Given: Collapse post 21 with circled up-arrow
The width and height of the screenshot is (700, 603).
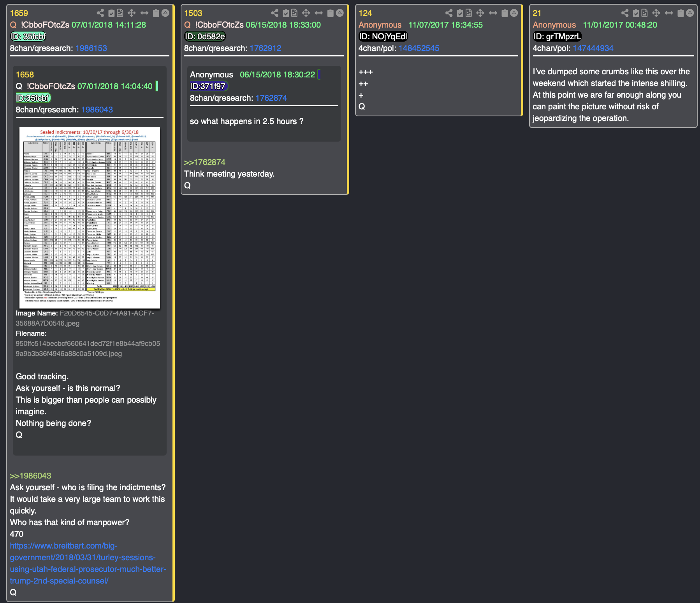Looking at the screenshot, I should click(690, 13).
